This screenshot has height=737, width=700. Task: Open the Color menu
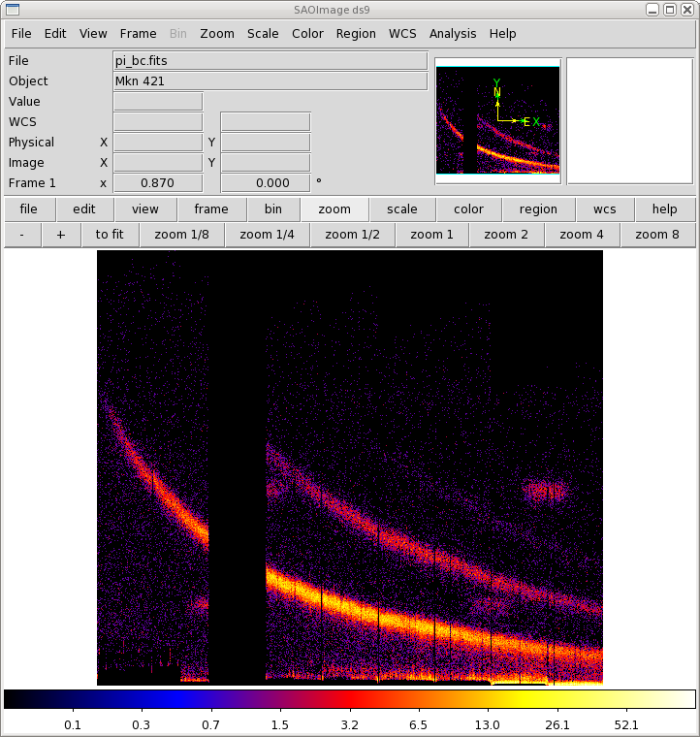(x=307, y=34)
